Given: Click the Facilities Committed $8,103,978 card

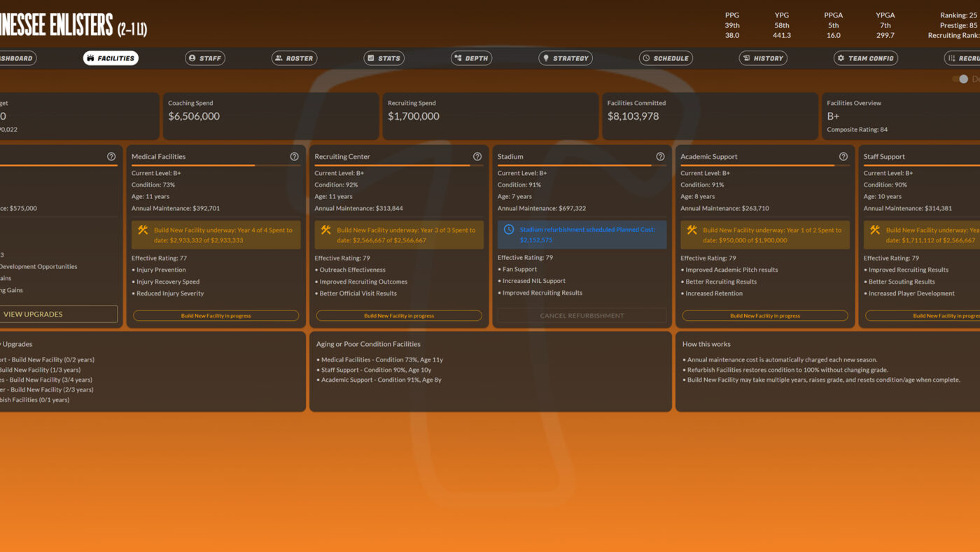Looking at the screenshot, I should (x=710, y=116).
